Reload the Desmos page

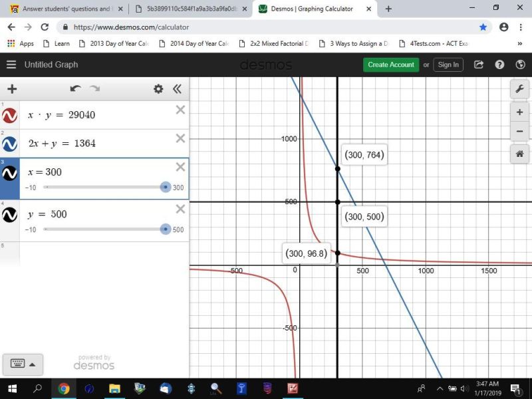coord(45,27)
